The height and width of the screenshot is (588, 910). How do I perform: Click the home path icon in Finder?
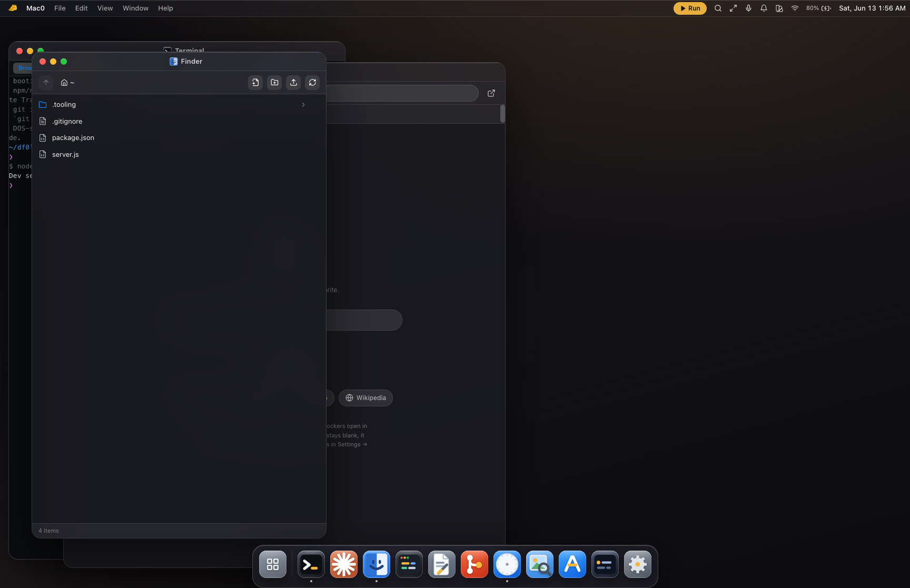click(x=64, y=83)
